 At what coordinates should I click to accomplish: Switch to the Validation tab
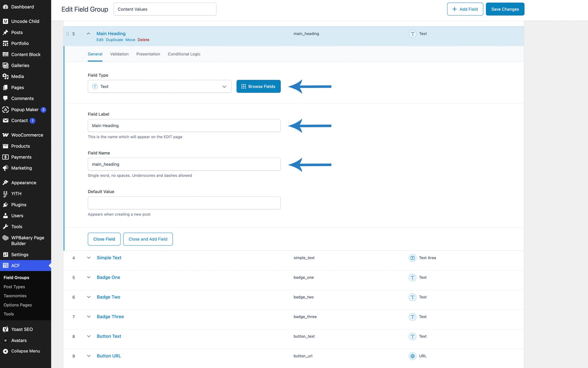coord(119,54)
